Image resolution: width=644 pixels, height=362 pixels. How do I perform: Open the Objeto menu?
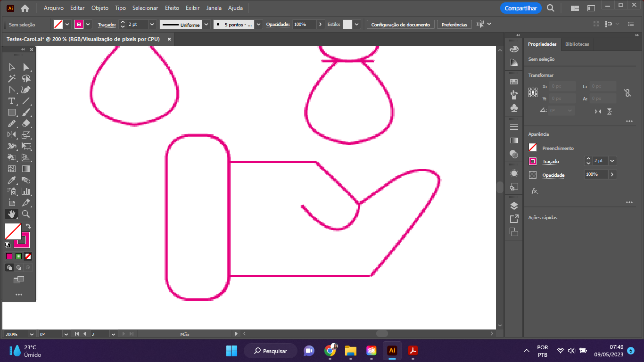click(99, 8)
